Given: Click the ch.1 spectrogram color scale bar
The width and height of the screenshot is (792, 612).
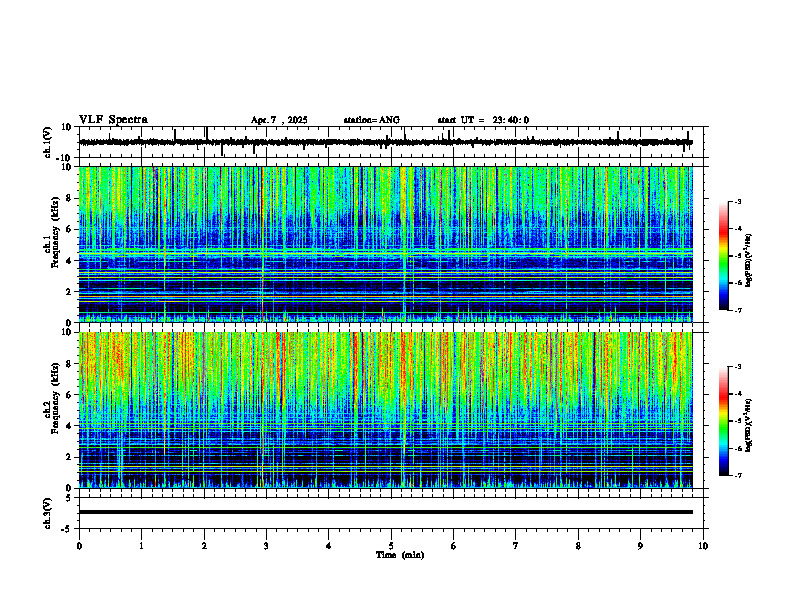Looking at the screenshot, I should (x=723, y=256).
